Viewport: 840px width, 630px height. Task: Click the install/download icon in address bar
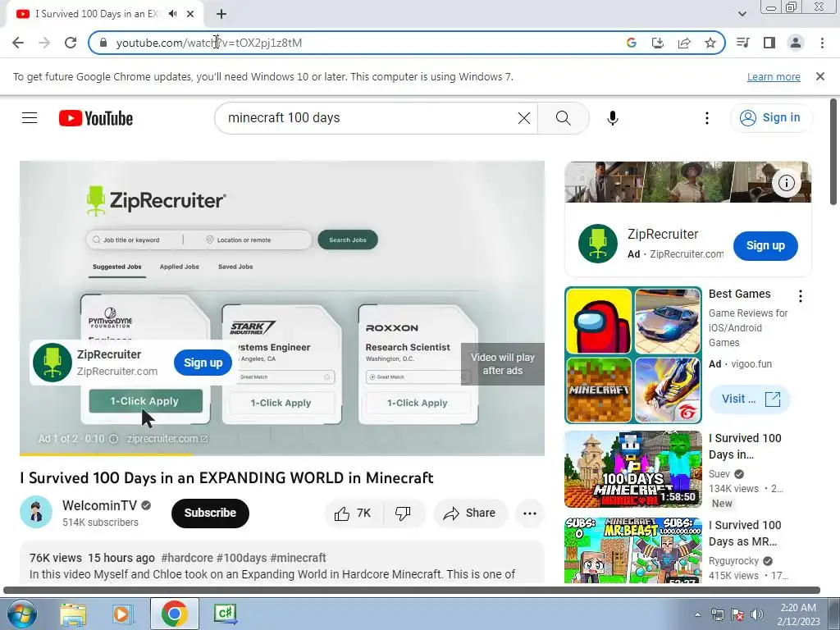pos(658,43)
